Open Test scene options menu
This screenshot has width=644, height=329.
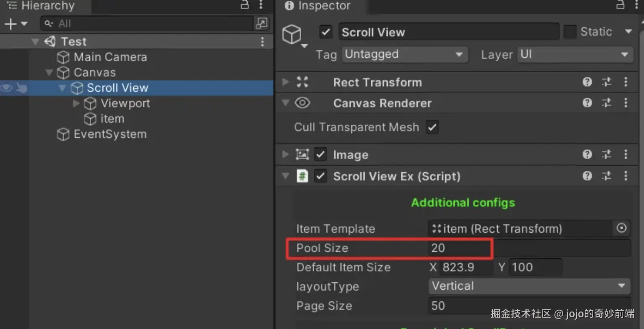pos(262,41)
